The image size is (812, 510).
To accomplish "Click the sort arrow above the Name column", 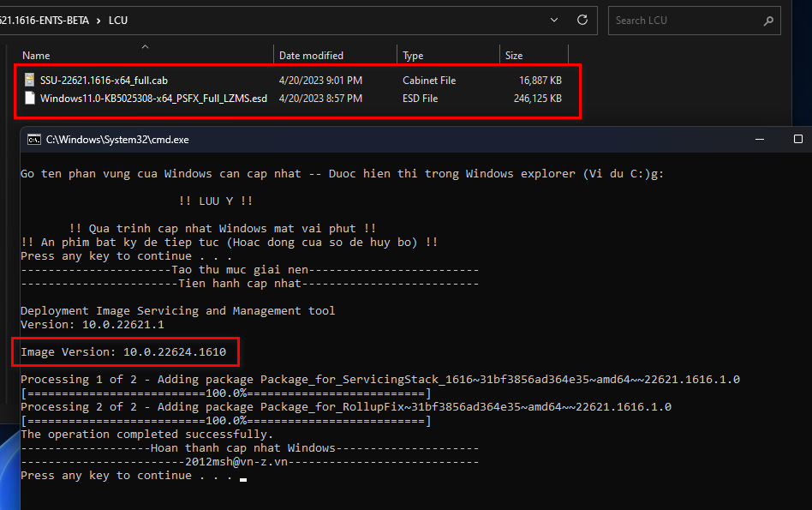I will coord(145,46).
